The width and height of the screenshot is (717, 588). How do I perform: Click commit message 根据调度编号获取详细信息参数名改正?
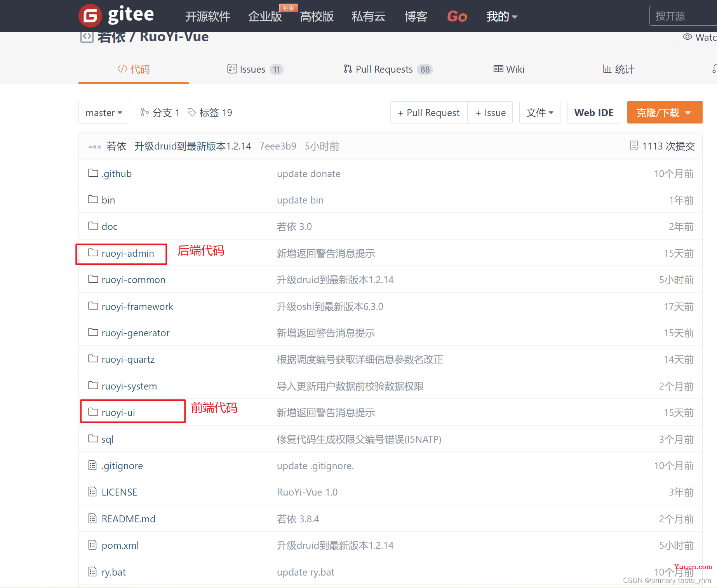[x=360, y=359]
